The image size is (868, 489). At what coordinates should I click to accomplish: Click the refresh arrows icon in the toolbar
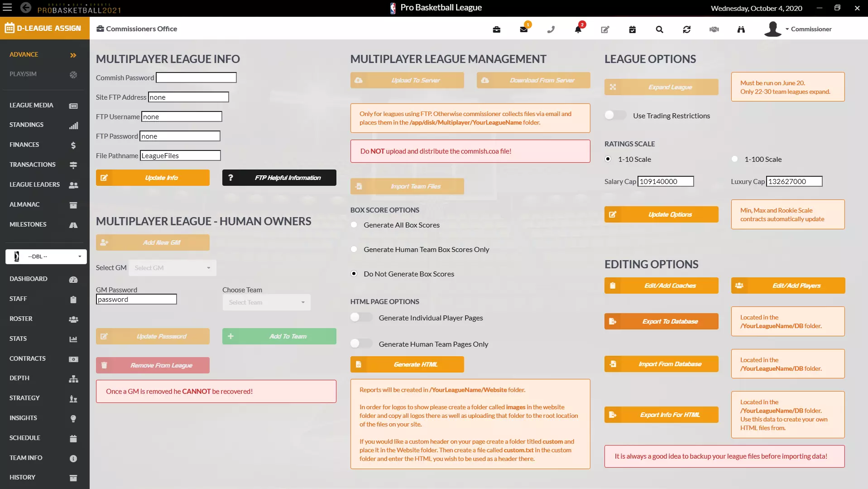[x=687, y=29]
